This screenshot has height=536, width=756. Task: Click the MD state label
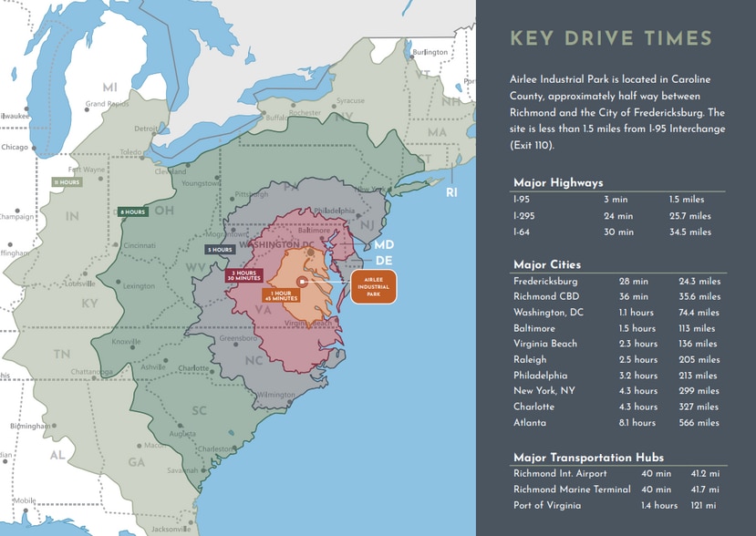(384, 245)
